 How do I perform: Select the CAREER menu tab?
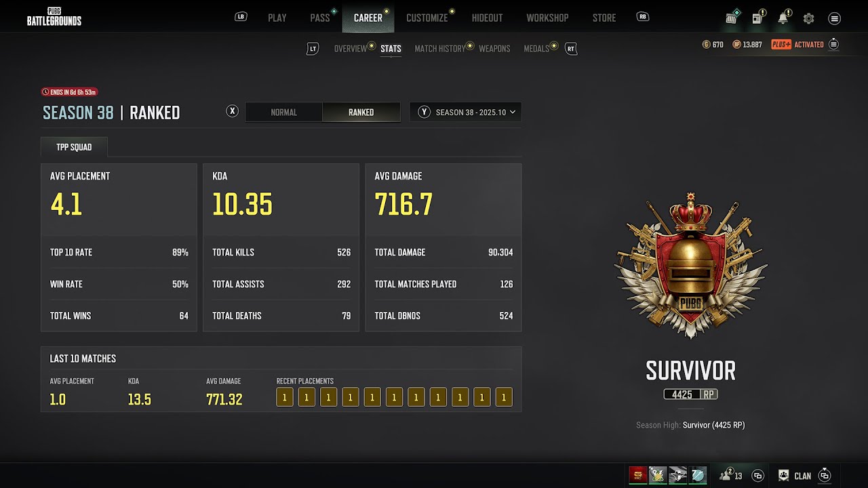[368, 18]
